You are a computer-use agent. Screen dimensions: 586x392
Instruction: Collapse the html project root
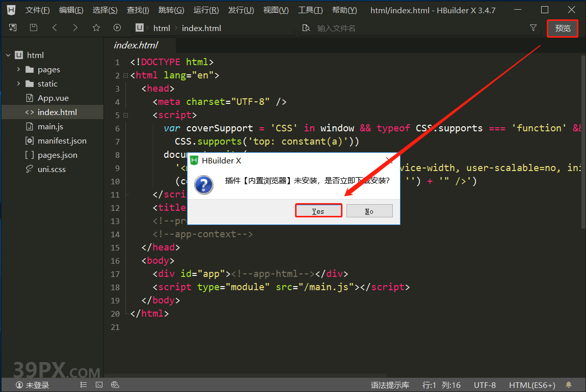[x=8, y=55]
